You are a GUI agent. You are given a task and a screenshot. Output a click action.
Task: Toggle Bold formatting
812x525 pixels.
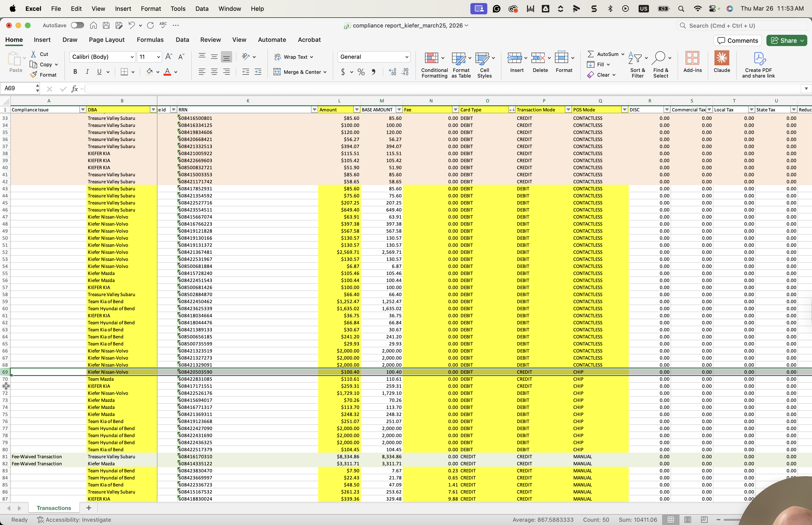coord(75,72)
